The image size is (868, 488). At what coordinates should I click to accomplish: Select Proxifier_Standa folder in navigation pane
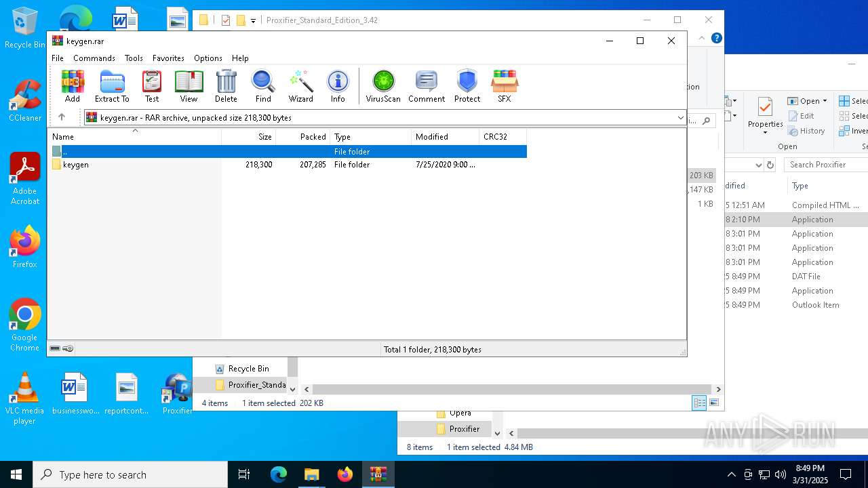[250, 385]
